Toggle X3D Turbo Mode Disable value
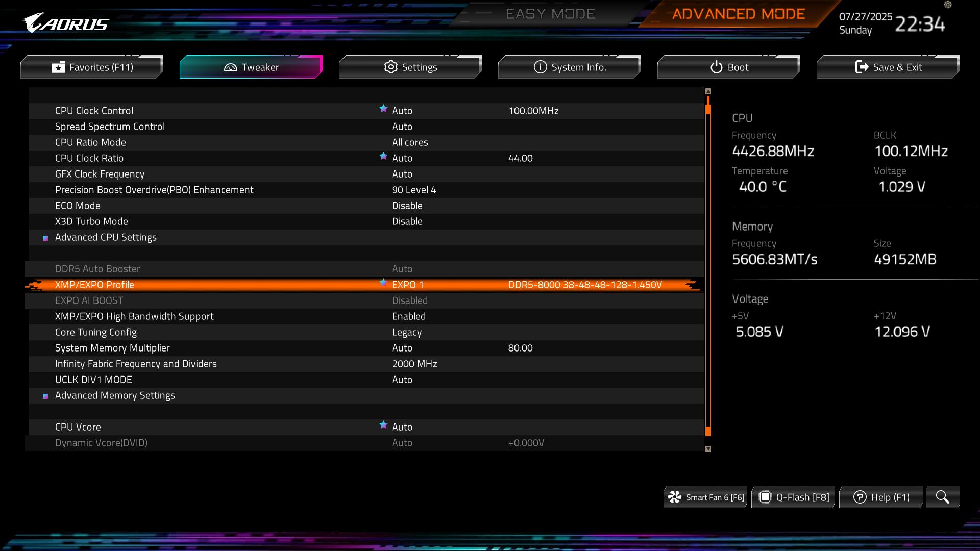Screen dimensions: 980x551 pyautogui.click(x=407, y=221)
